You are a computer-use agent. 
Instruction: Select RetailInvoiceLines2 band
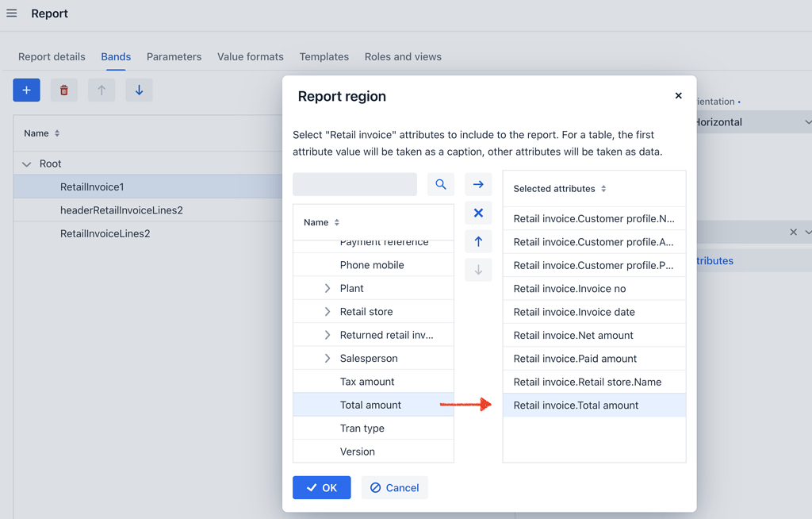tap(148, 233)
